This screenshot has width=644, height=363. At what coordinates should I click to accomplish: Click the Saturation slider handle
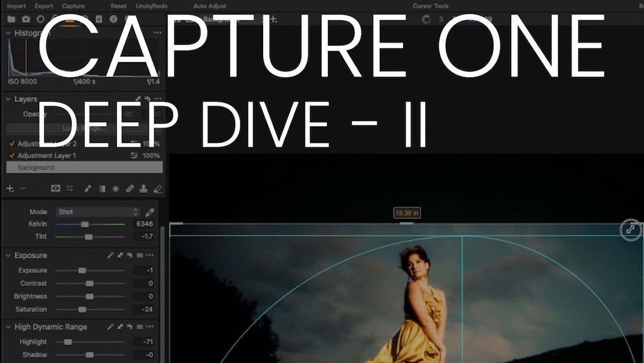click(x=82, y=309)
